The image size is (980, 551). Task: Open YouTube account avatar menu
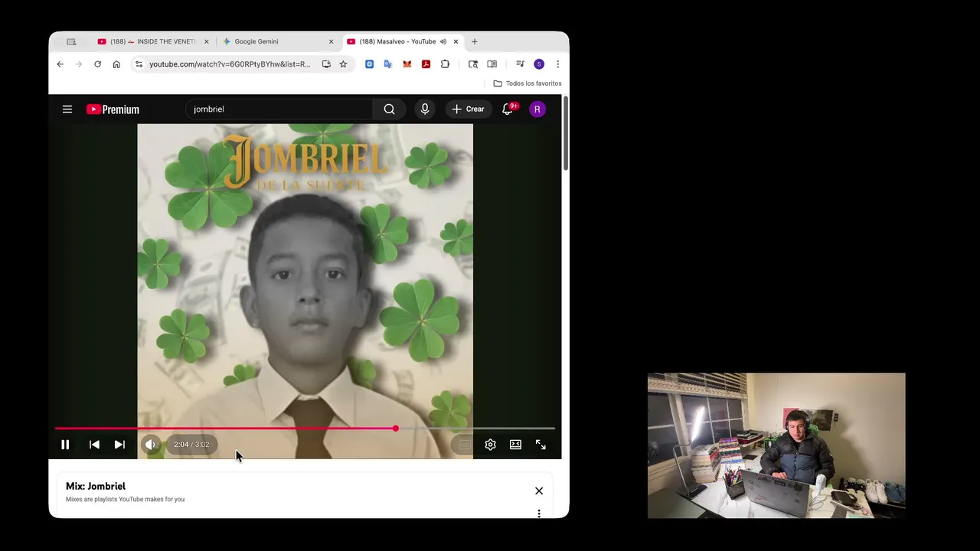pyautogui.click(x=537, y=109)
